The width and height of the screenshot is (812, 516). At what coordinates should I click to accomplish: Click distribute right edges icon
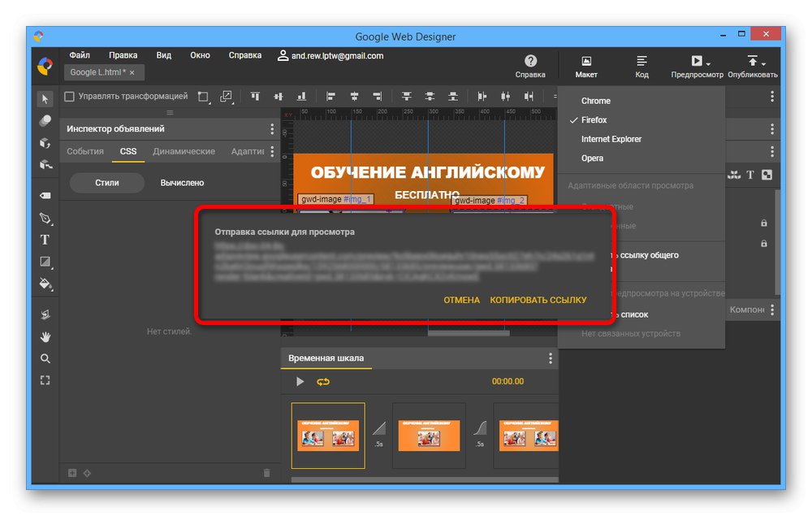pos(529,96)
